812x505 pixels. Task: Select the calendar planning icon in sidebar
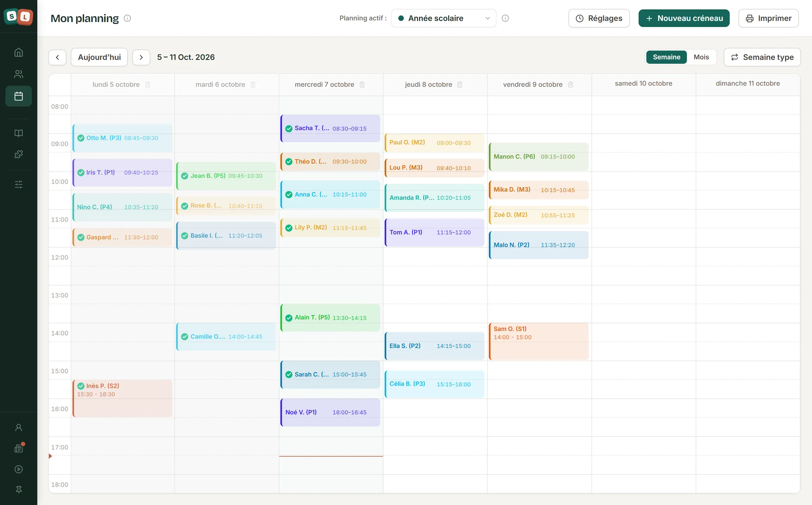point(18,96)
